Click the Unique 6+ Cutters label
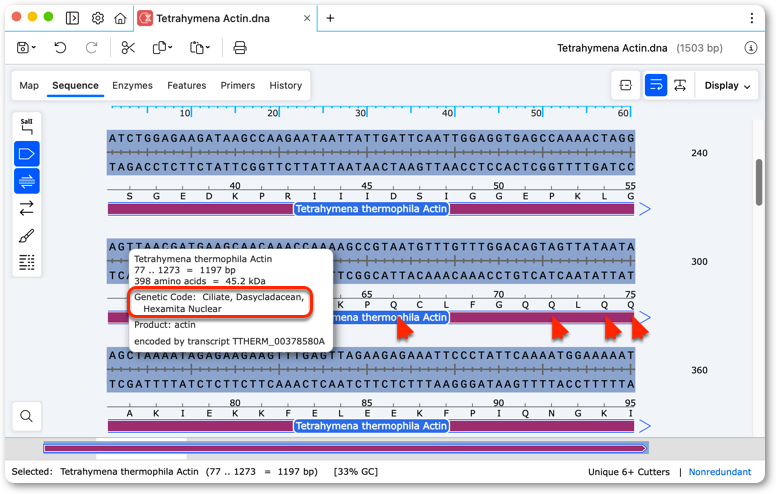Image resolution: width=776 pixels, height=494 pixels. (629, 472)
